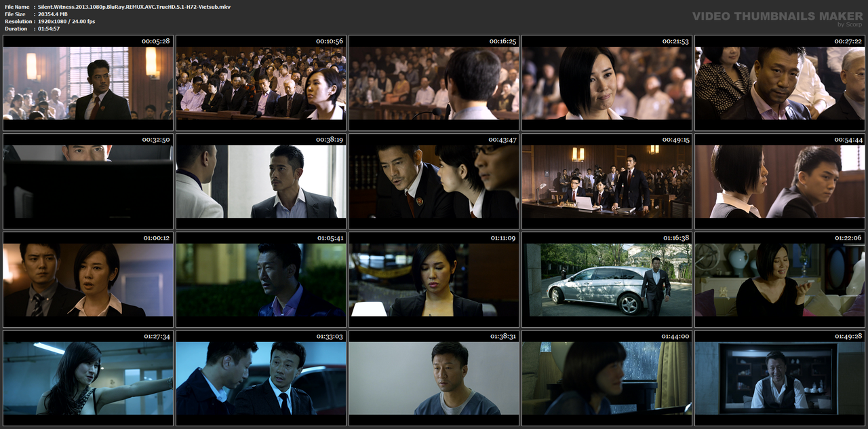Select the thumbnail at 01:44:00

(x=607, y=378)
